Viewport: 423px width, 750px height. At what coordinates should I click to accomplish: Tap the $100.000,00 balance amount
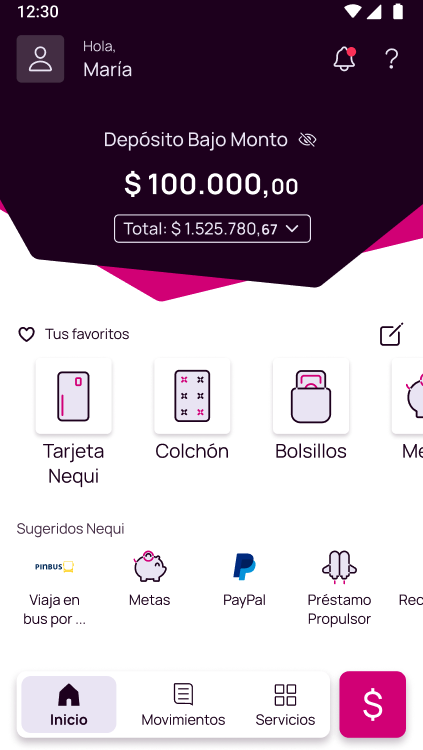[212, 184]
